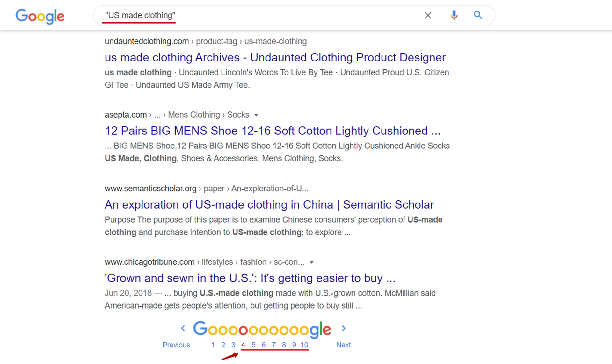Activate voice search via the microphone icon
This screenshot has height=364, width=612.
(454, 15)
